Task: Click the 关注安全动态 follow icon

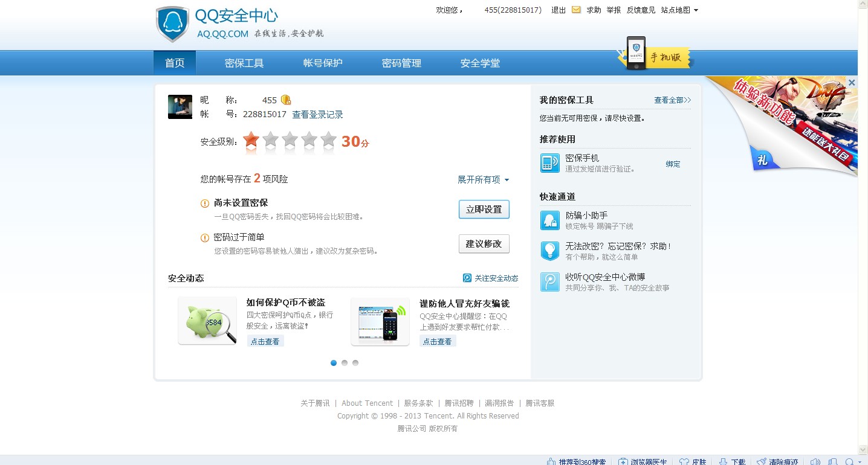Action: (467, 278)
